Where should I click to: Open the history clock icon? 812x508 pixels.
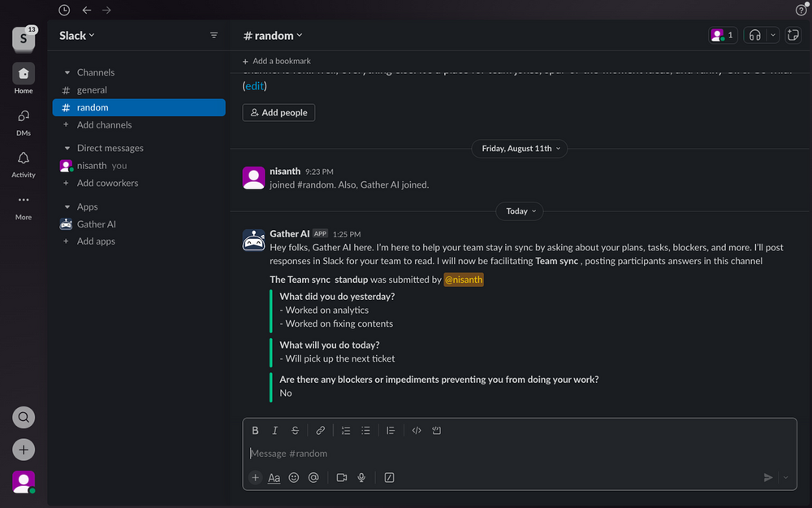tap(64, 10)
